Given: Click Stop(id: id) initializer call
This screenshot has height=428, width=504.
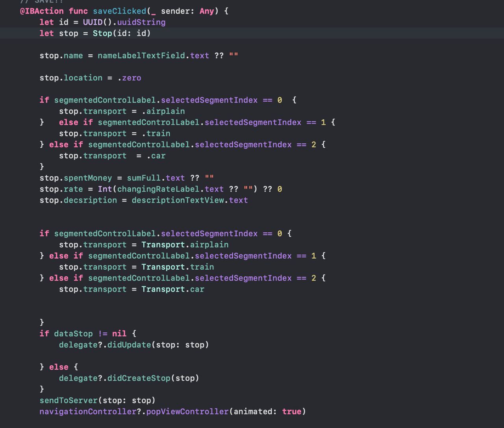Looking at the screenshot, I should coord(122,33).
